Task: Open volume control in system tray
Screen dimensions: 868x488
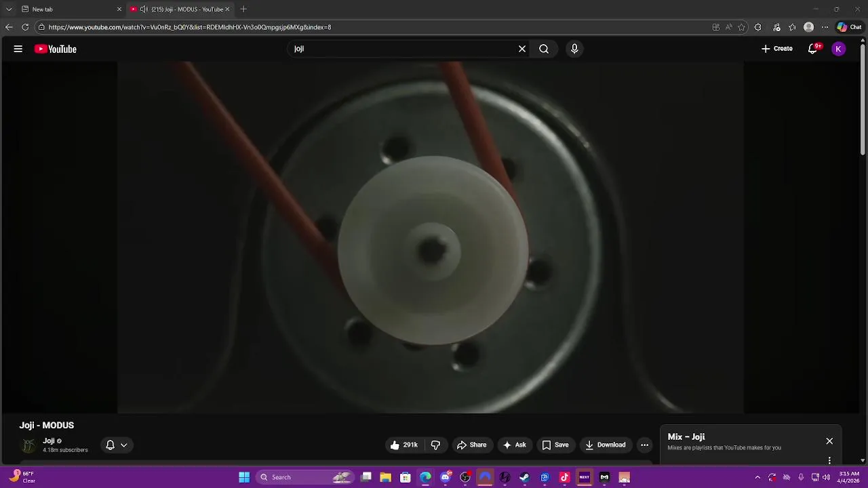Action: [827, 477]
